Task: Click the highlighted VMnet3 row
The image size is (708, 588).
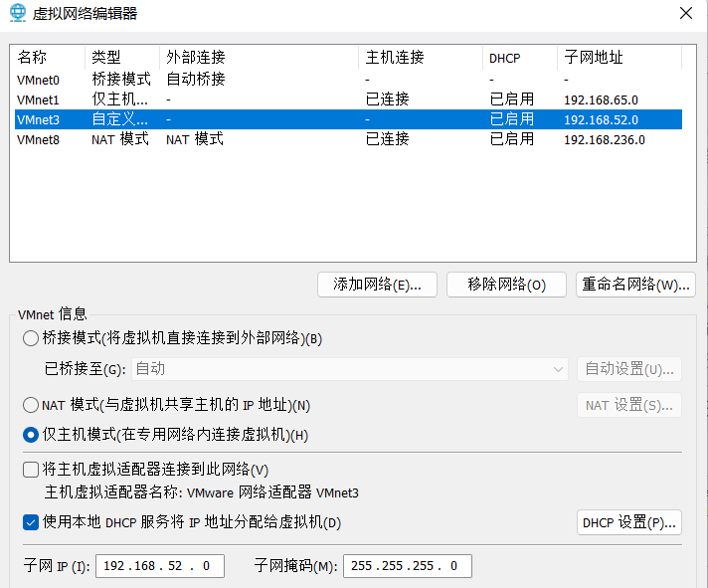Action: 40,119
